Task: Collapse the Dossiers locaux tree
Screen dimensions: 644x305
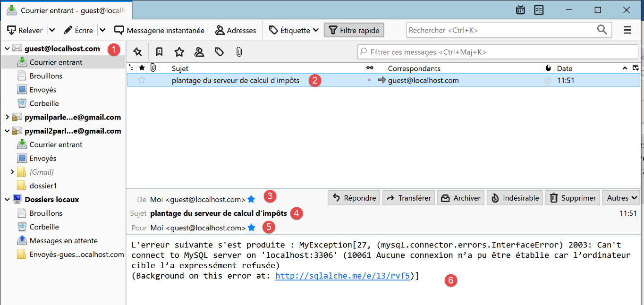Action: [x=7, y=200]
